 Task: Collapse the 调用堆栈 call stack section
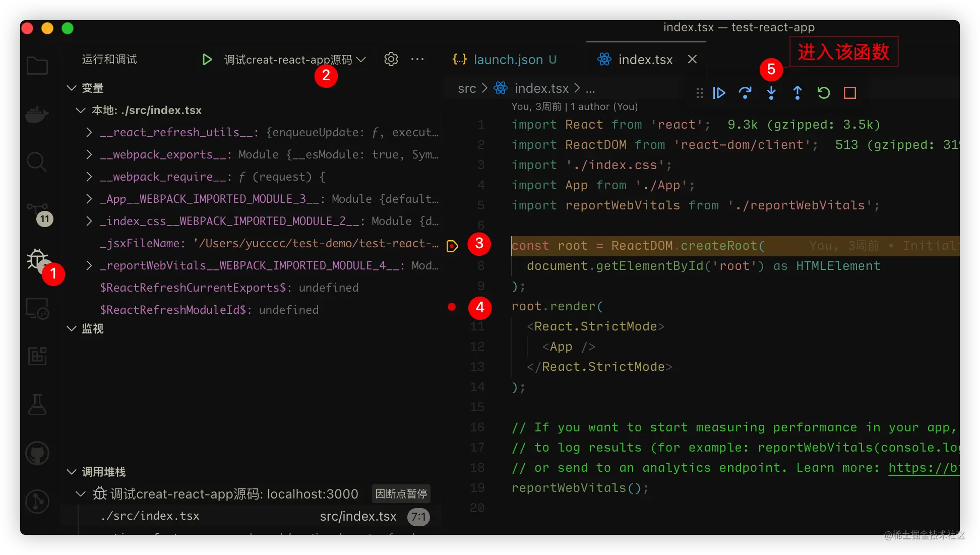72,472
